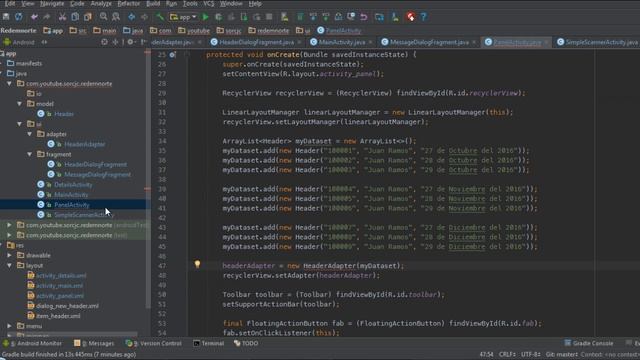Open the TODO tool window
Viewport: 640px width, 360px height.
246,343
